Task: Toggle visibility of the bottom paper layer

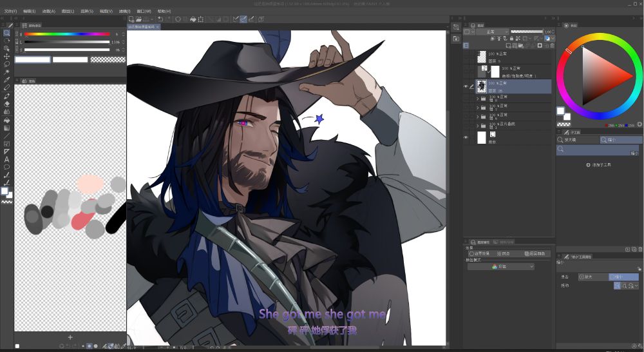Action: point(466,137)
